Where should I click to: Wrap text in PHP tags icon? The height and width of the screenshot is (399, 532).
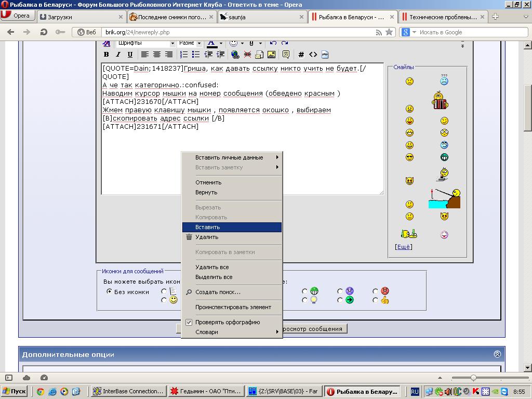325,55
